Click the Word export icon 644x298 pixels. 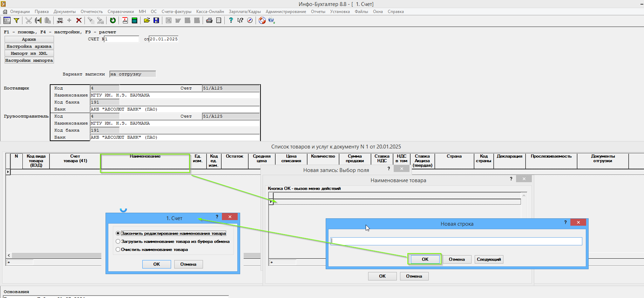pyautogui.click(x=178, y=20)
